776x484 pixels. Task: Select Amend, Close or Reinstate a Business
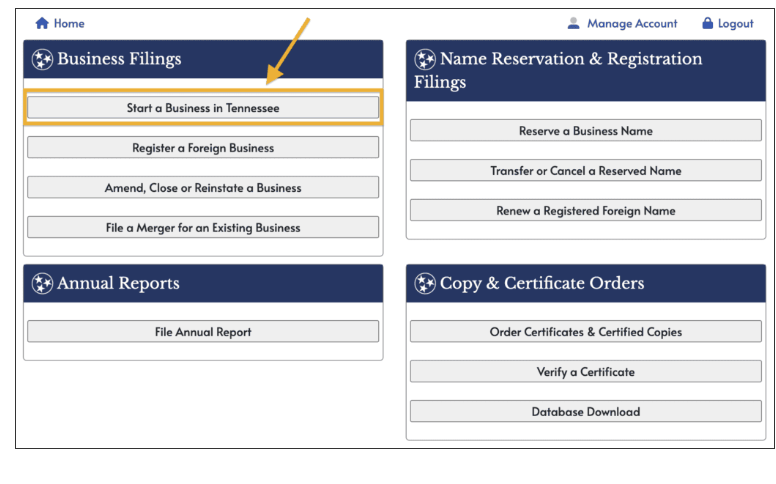pyautogui.click(x=203, y=188)
